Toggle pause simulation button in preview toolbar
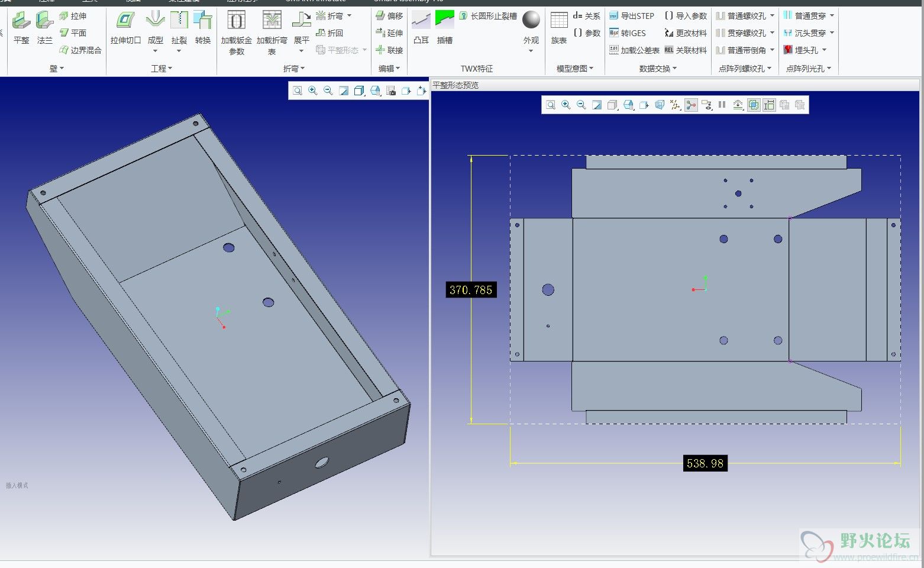 click(x=722, y=105)
